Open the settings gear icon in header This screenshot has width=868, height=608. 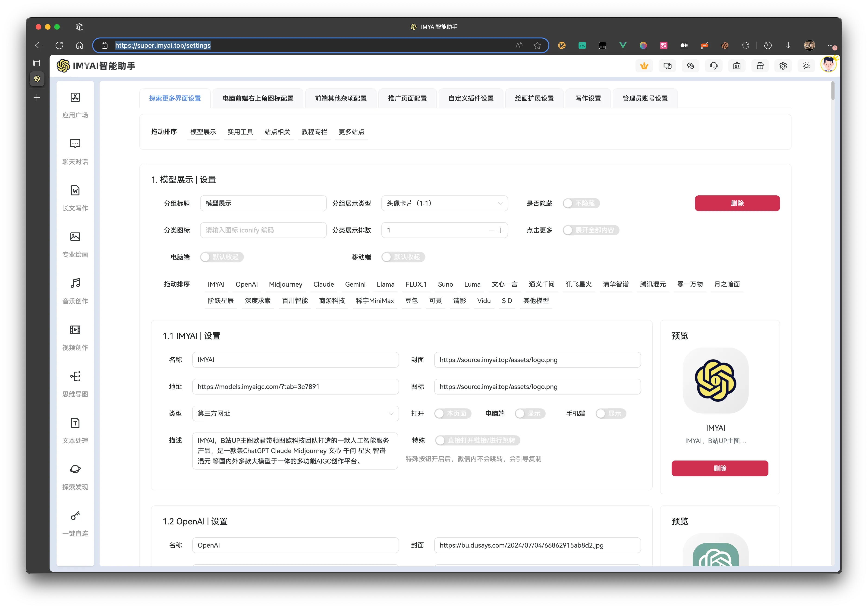click(783, 66)
